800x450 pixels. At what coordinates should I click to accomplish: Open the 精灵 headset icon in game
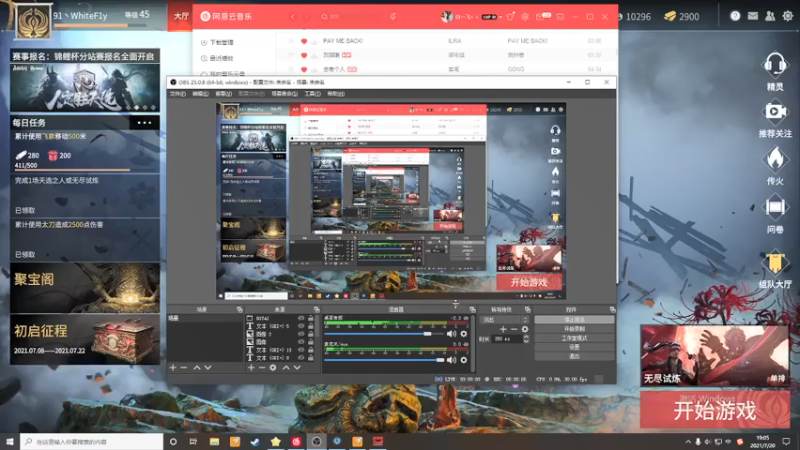point(775,65)
